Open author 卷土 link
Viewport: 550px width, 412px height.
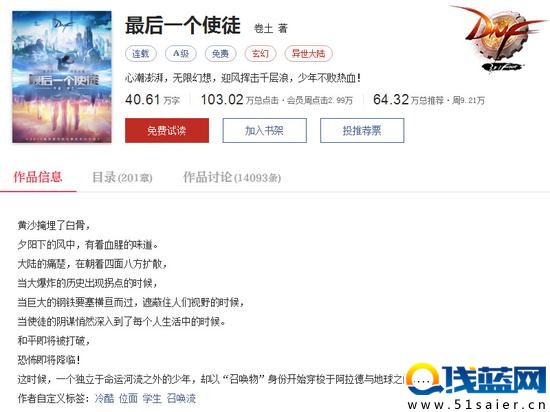coord(263,28)
